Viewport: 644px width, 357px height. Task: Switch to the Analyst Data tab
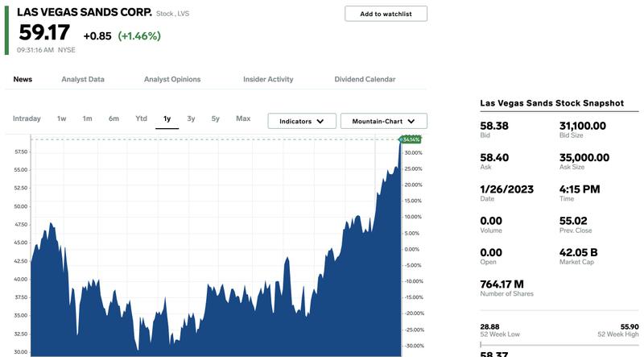pos(83,79)
